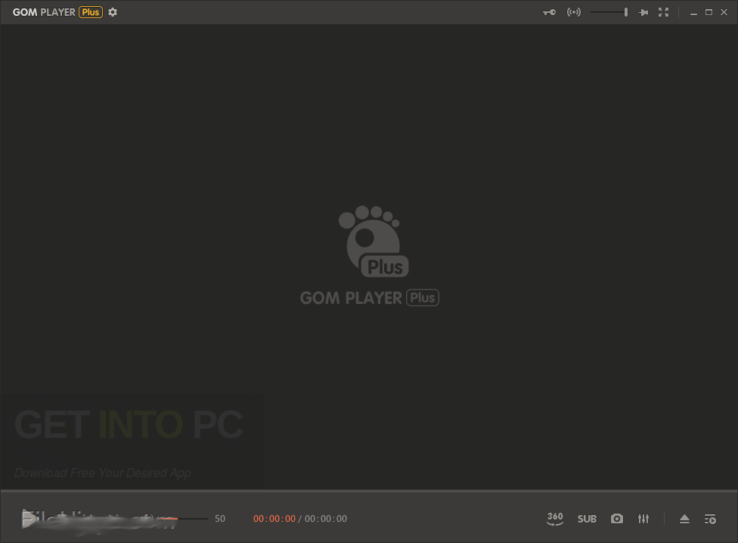The image size is (738, 543).
Task: Adjust the volume slider near 50
Action: pyautogui.click(x=184, y=519)
